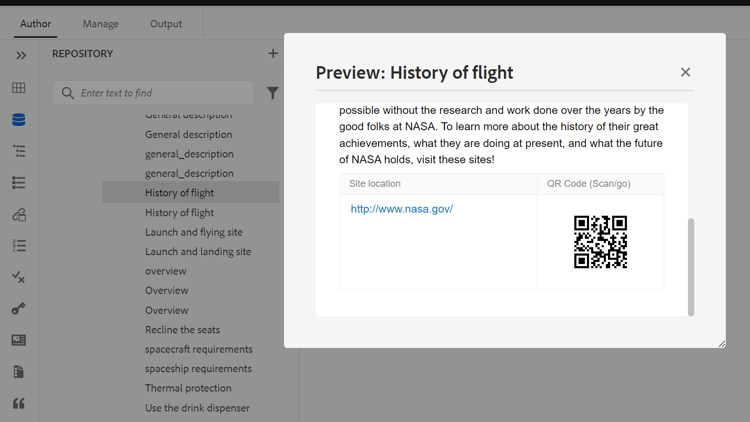Open the Repository database icon
750x422 pixels.
pyautogui.click(x=19, y=119)
